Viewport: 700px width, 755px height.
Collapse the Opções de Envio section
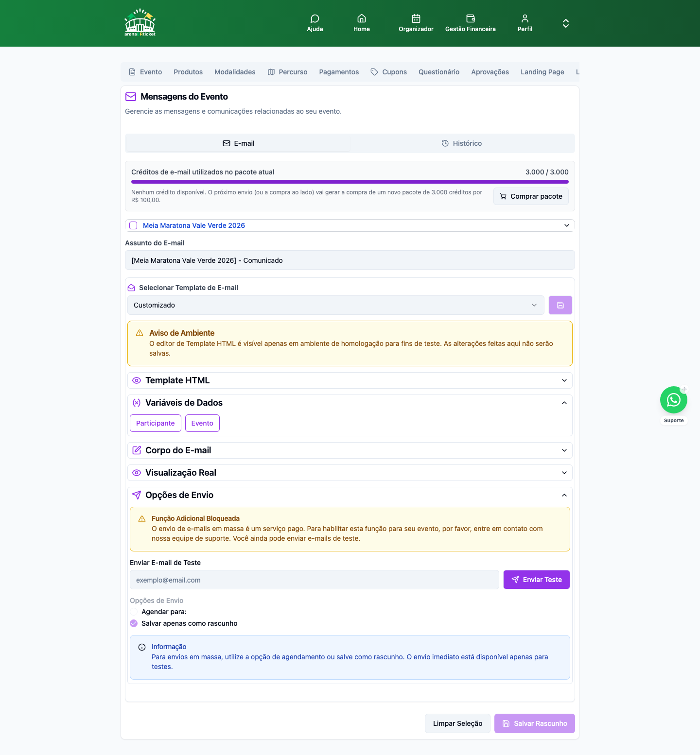coord(350,495)
